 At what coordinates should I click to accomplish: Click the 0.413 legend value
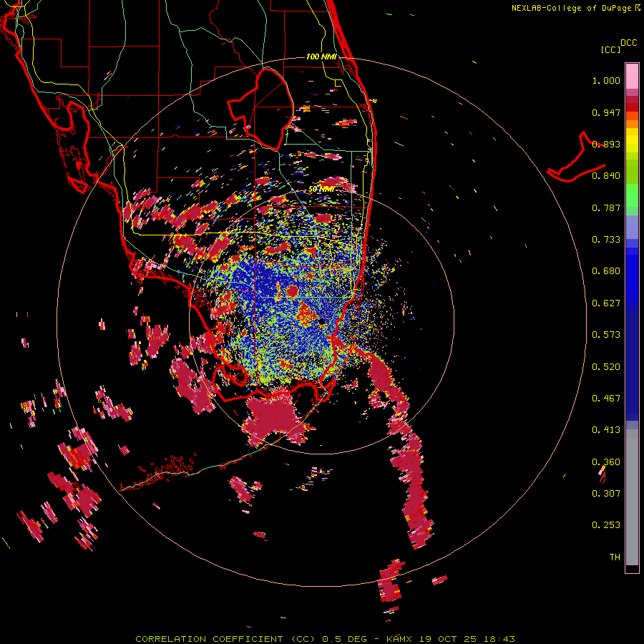pyautogui.click(x=606, y=430)
